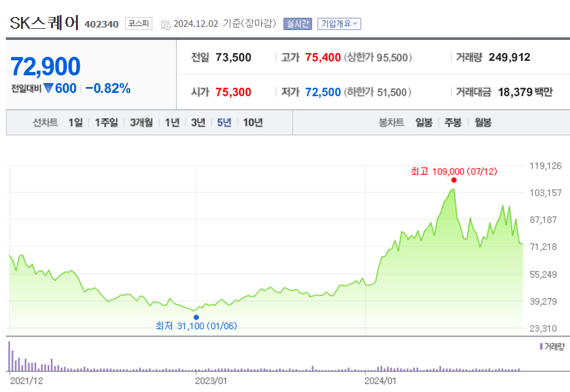The image size is (570, 392).
Task: Switch to the 일봉 daily candle chart
Action: click(424, 122)
